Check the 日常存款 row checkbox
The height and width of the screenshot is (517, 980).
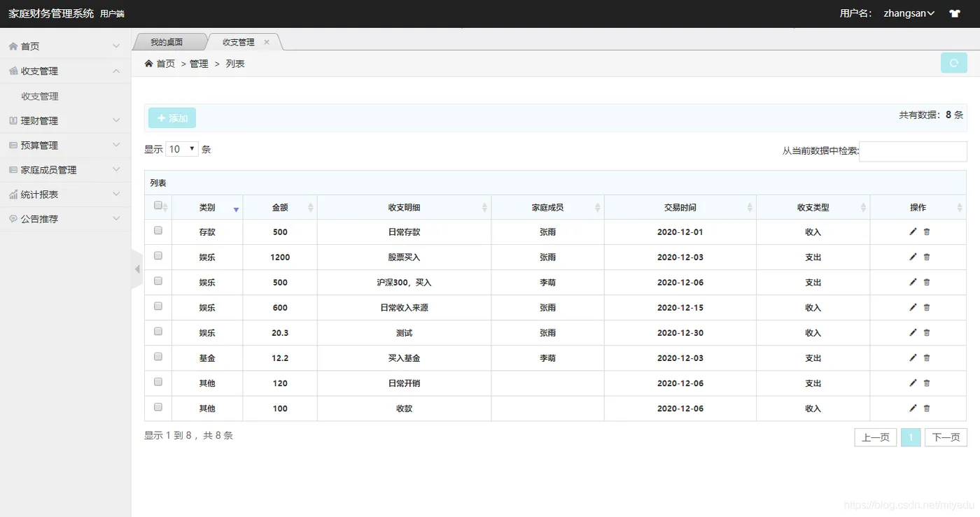tap(158, 230)
